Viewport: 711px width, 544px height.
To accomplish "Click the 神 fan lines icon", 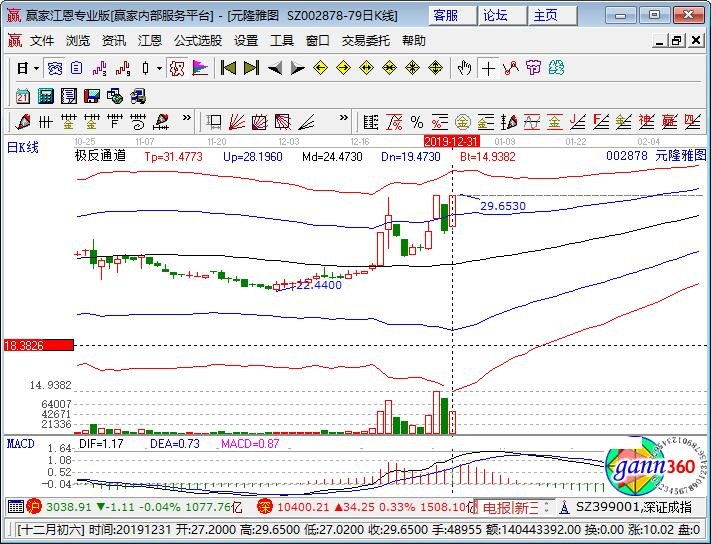I will (647, 122).
